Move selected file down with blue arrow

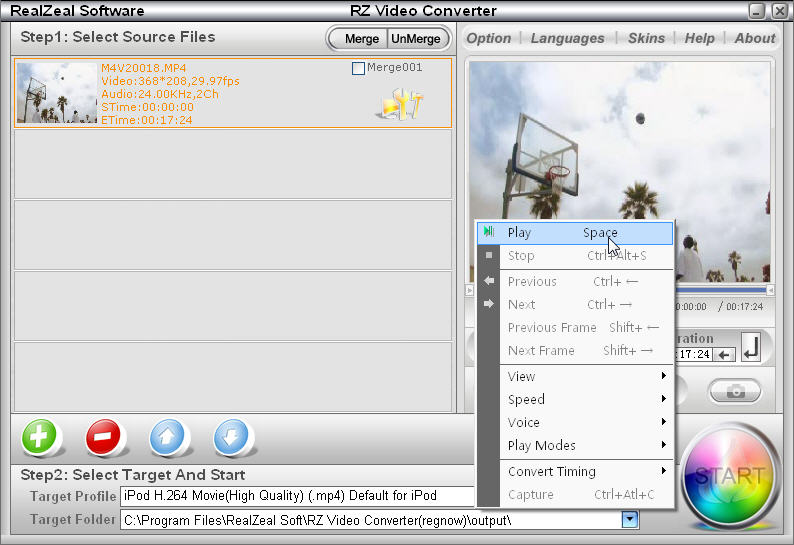[233, 438]
